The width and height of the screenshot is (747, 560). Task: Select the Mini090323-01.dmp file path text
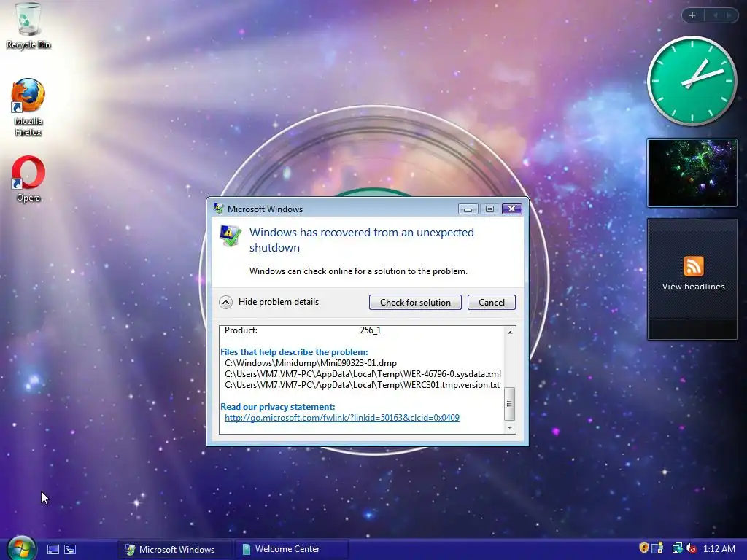(311, 363)
